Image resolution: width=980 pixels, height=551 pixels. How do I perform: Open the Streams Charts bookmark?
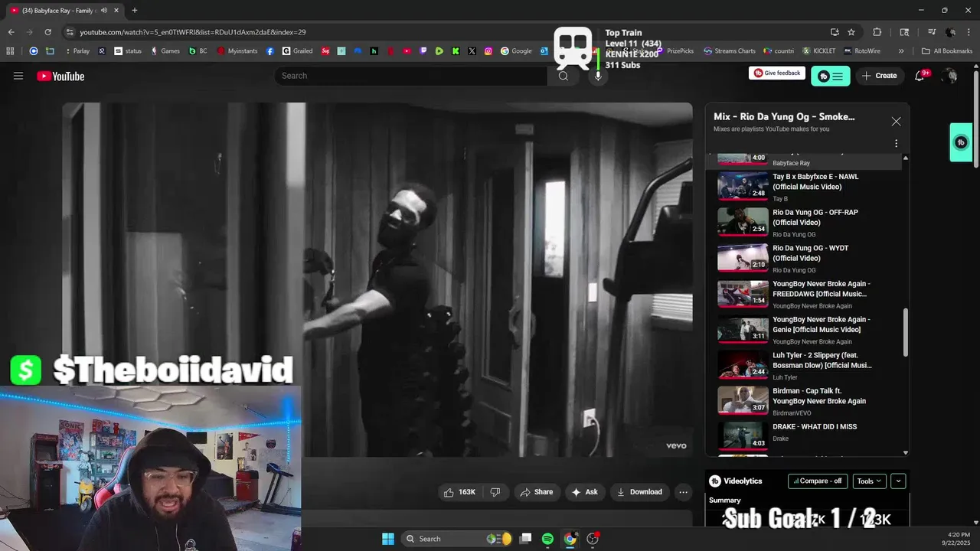730,51
